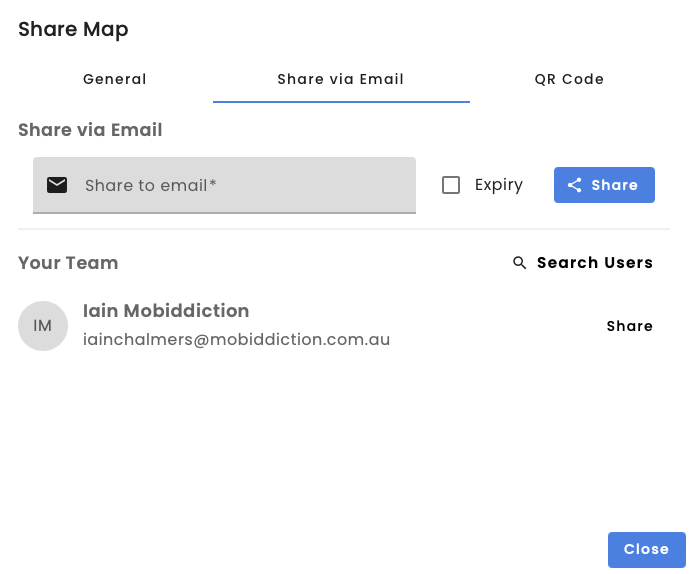Click the magnifying glass search icon
Screen dimensions: 692x574
pos(519,263)
